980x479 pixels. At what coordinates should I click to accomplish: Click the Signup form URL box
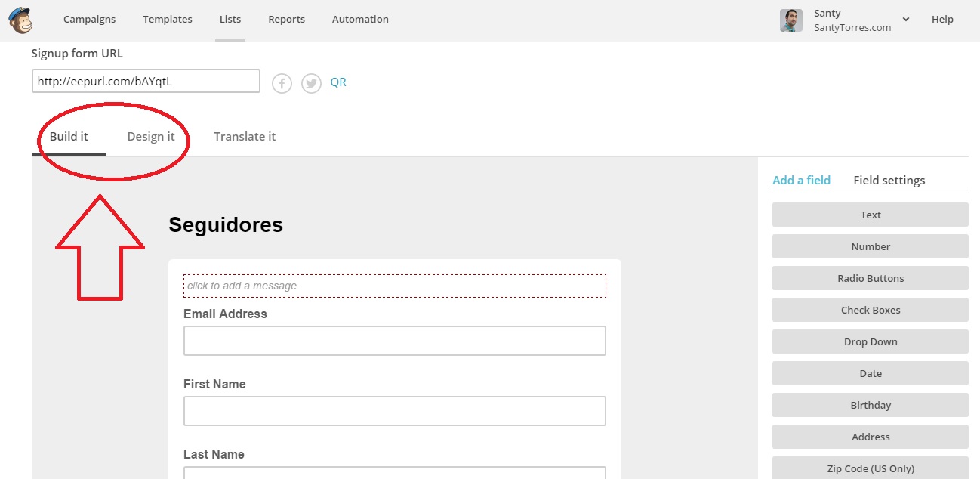click(x=146, y=82)
